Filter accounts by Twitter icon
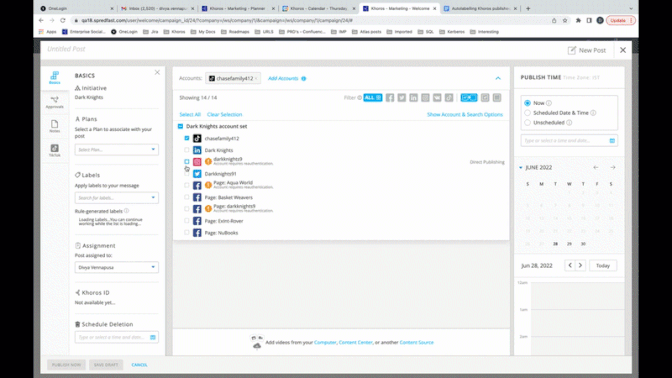672x378 pixels. click(402, 98)
